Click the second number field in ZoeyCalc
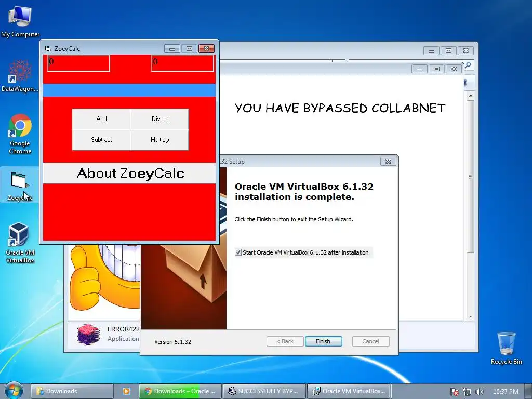Screen dimensions: 532x399 tap(182, 63)
